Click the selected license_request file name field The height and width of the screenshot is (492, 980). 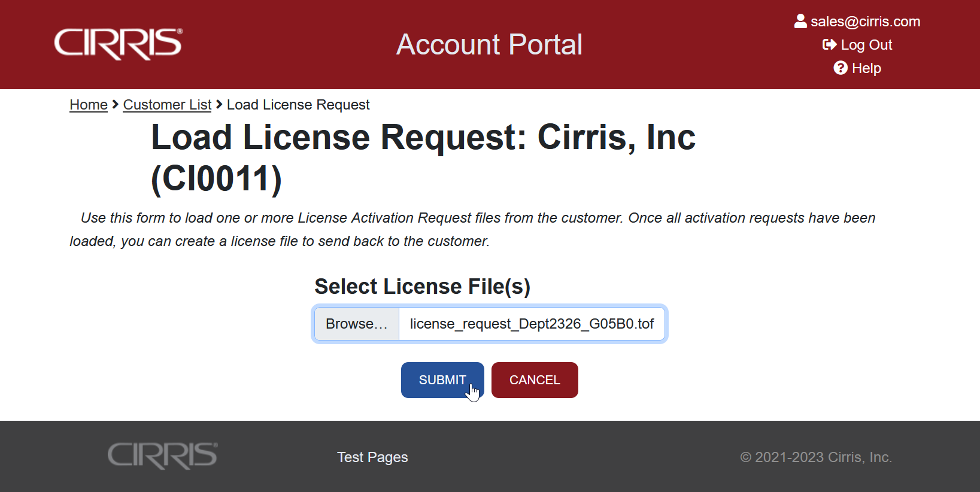(532, 324)
